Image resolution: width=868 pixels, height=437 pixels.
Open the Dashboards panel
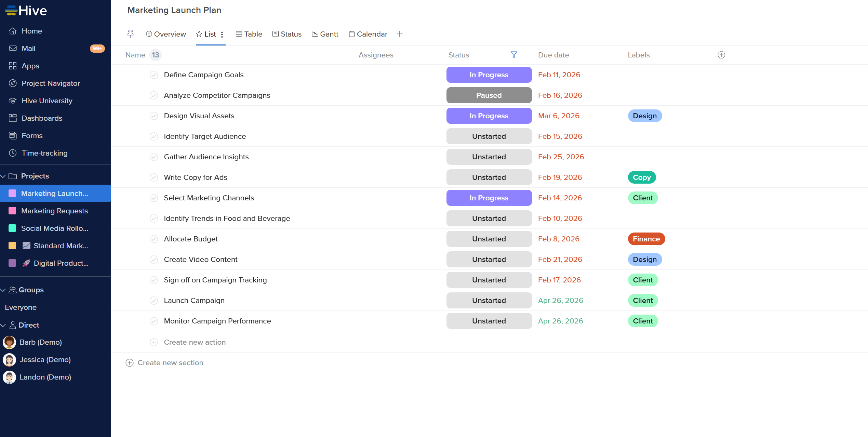pos(42,118)
